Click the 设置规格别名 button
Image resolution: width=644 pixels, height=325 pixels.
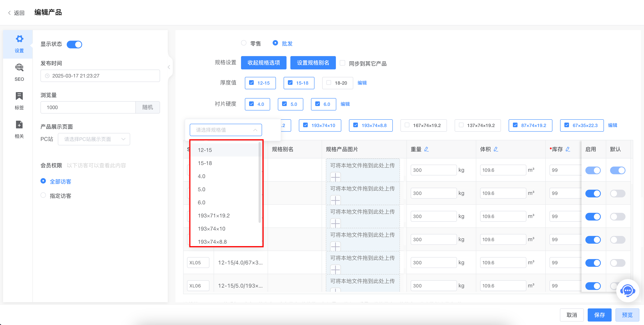point(313,63)
